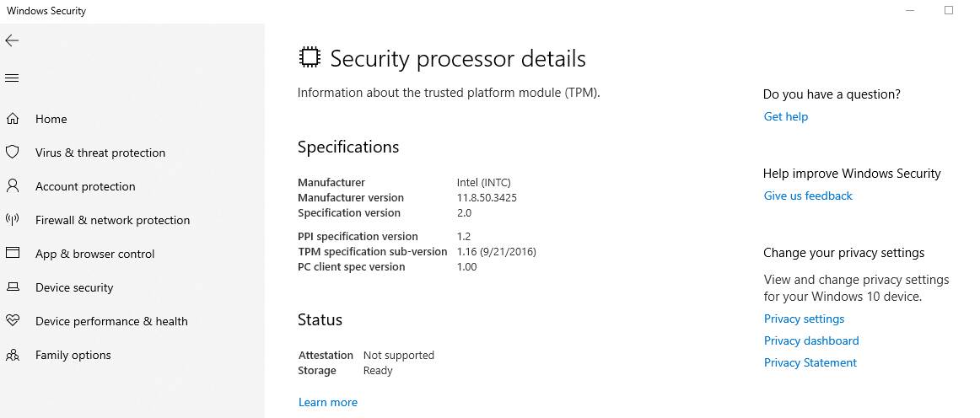
Task: Click the Virus & threat protection shield icon
Action: pyautogui.click(x=13, y=153)
